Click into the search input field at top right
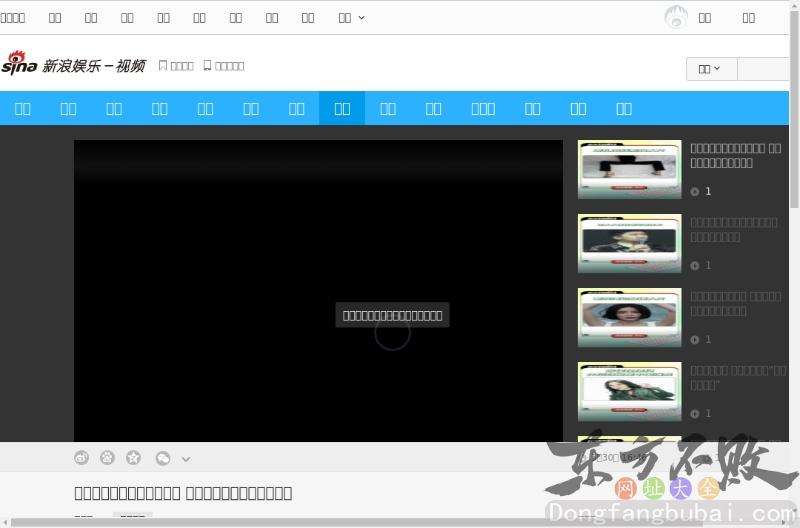 tap(765, 68)
